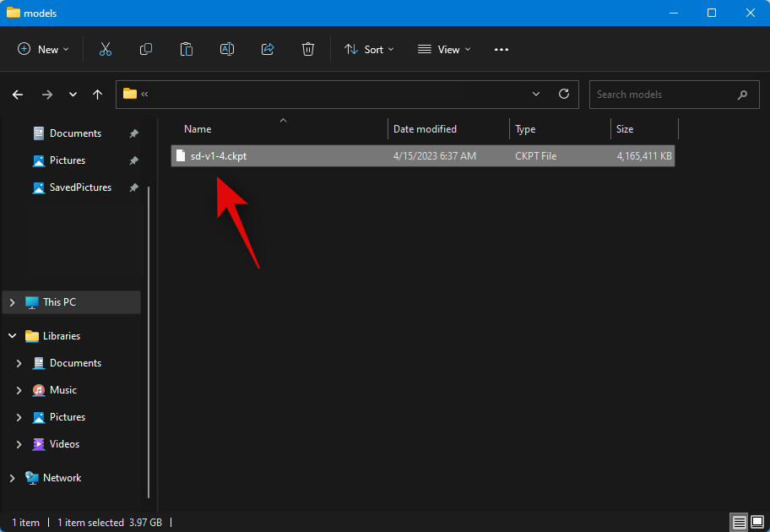
Task: Click the Rename icon in toolbar
Action: (x=227, y=50)
